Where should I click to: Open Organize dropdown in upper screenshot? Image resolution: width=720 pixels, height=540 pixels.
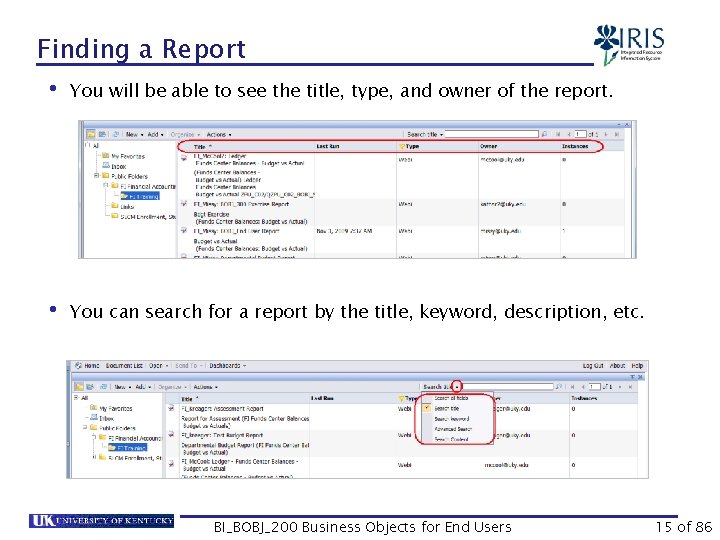185,135
